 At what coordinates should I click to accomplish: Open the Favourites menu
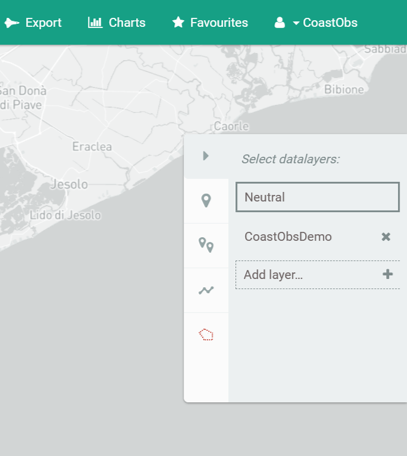pyautogui.click(x=210, y=23)
